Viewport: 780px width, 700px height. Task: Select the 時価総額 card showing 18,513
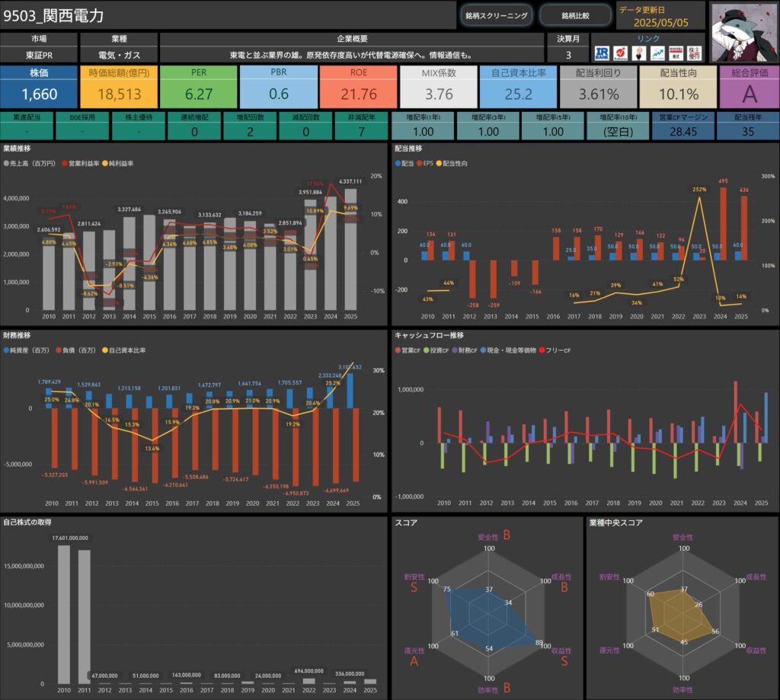(119, 87)
